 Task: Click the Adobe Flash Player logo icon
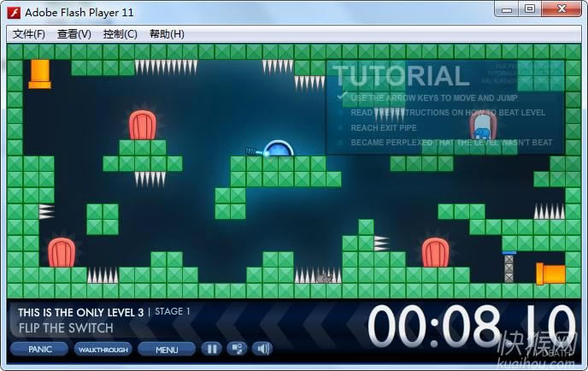(15, 13)
